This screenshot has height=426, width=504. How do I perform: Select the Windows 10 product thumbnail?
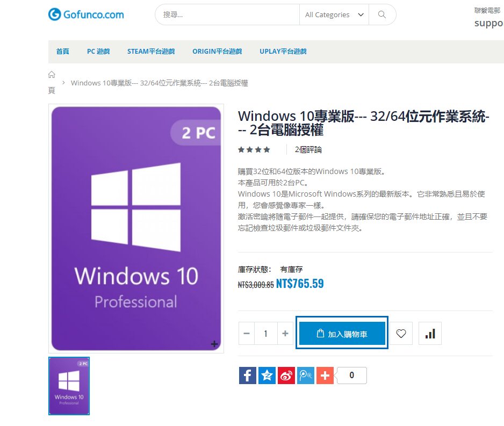69,386
